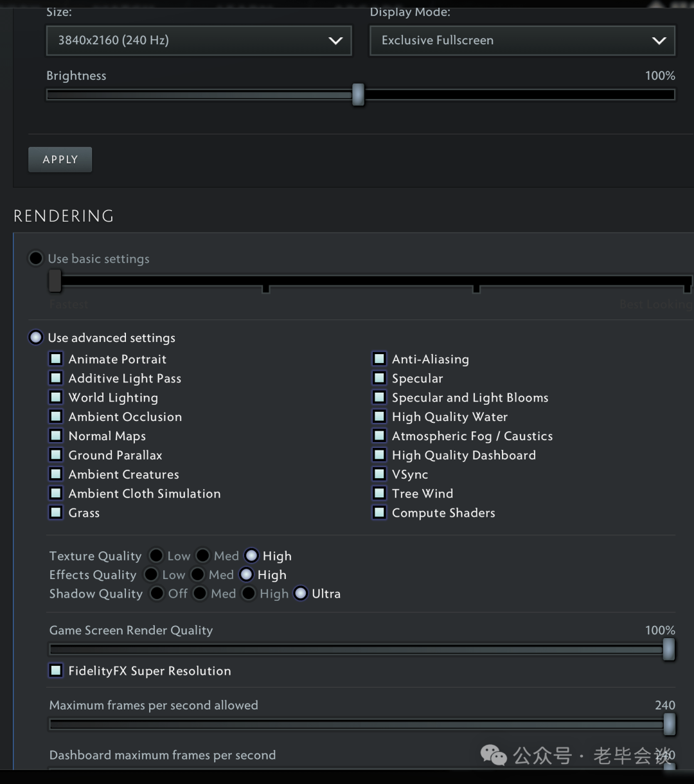694x784 pixels.
Task: Toggle Additive Light Pass checkbox
Action: (x=57, y=378)
